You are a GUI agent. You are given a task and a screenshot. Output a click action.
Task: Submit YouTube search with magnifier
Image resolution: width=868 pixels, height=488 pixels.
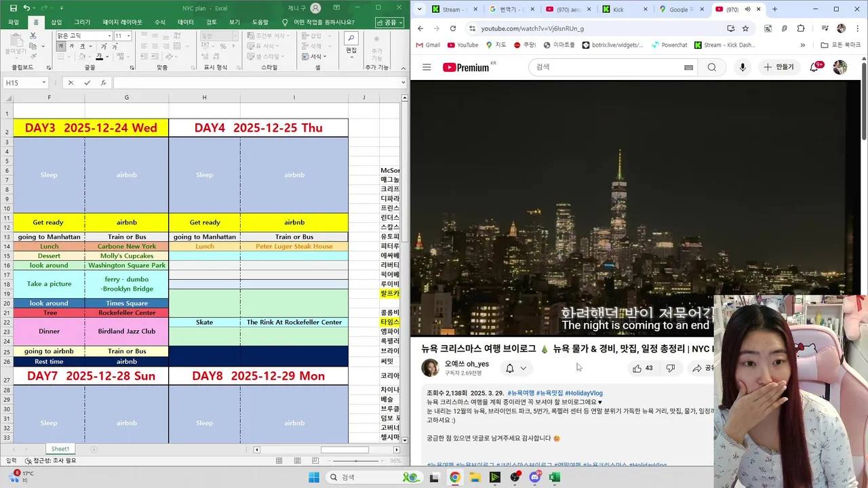point(711,67)
